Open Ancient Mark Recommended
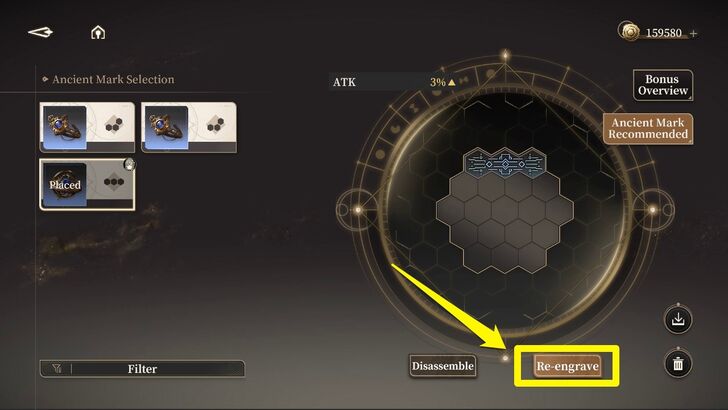Screen dimensions: 728x410 [x=648, y=129]
